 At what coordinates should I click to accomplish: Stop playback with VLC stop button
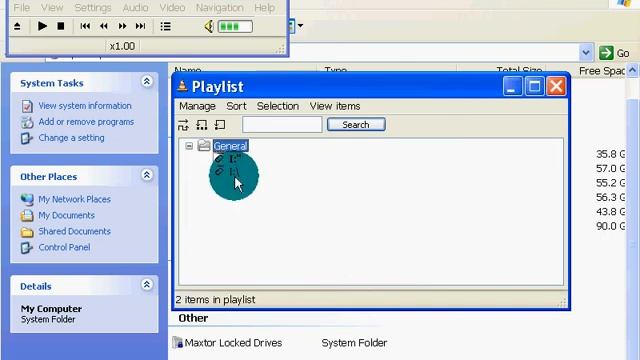[61, 26]
